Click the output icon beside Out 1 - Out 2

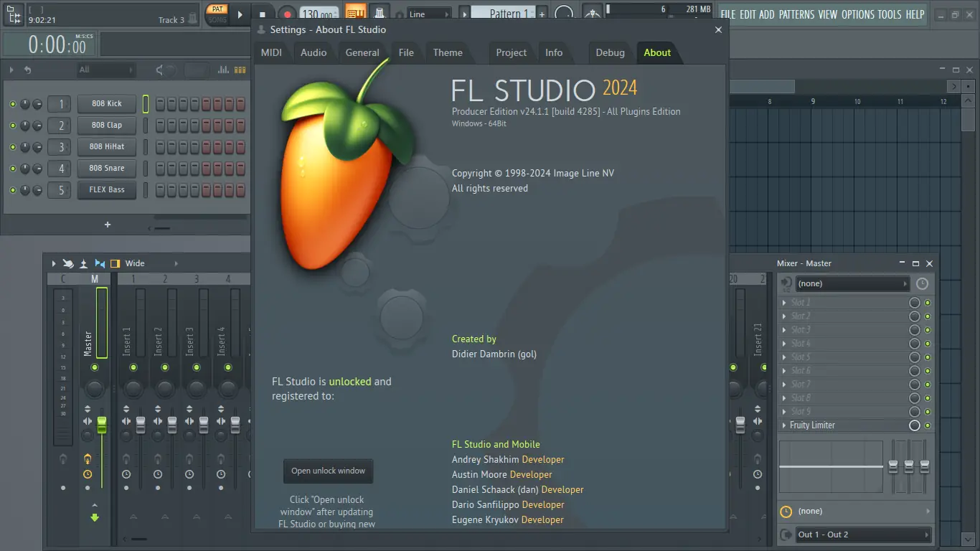(x=786, y=534)
